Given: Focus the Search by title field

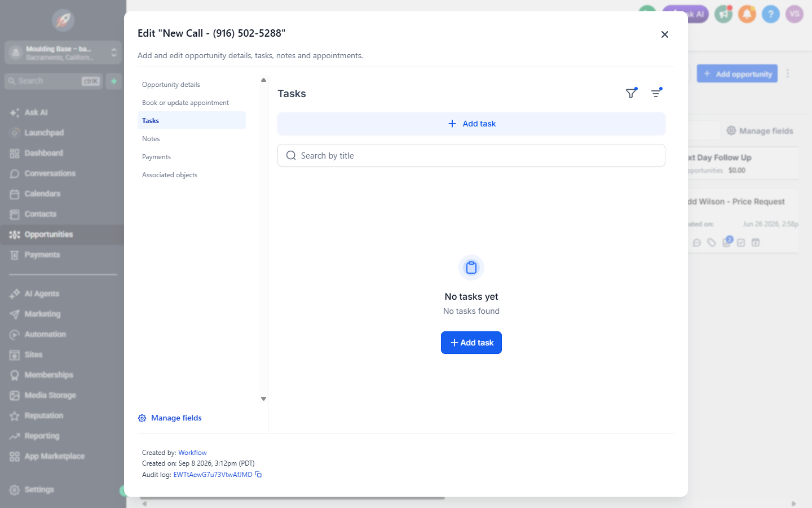Looking at the screenshot, I should 471,155.
